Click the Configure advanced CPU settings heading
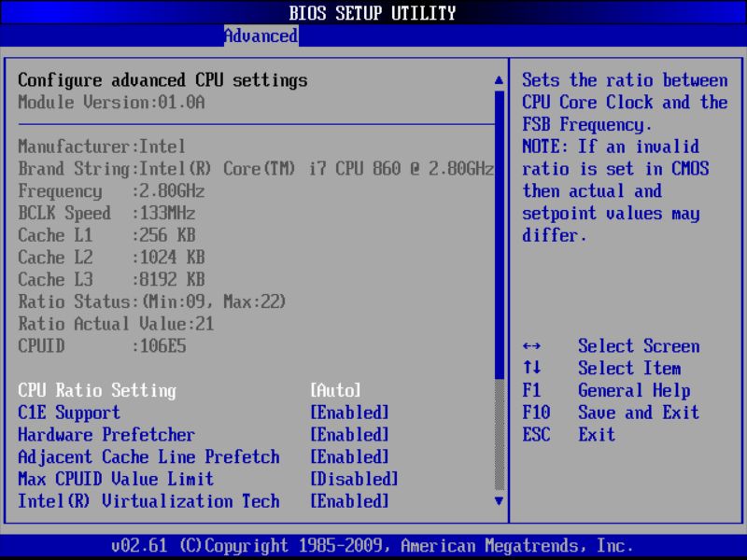This screenshot has height=560, width=747. [162, 80]
